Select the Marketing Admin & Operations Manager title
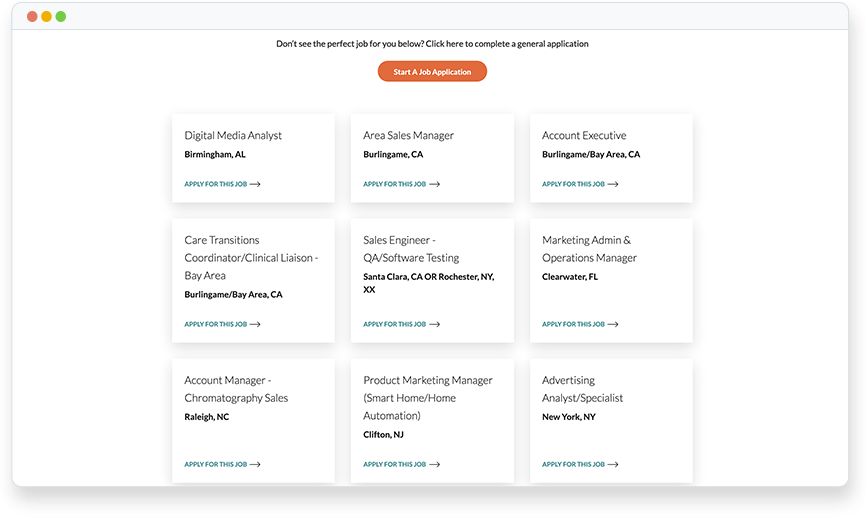The width and height of the screenshot is (867, 519). [589, 249]
